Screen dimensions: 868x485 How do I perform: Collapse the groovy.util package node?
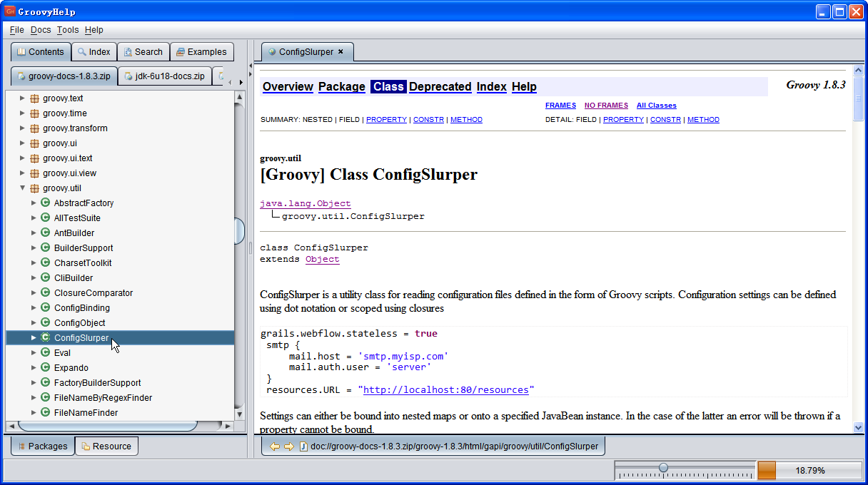[x=22, y=188]
